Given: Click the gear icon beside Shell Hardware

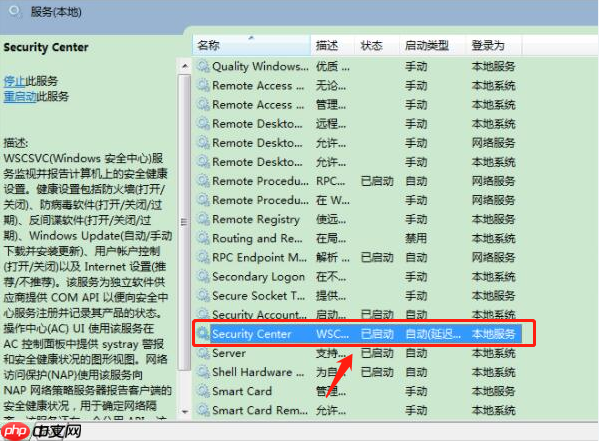Looking at the screenshot, I should pyautogui.click(x=203, y=372).
